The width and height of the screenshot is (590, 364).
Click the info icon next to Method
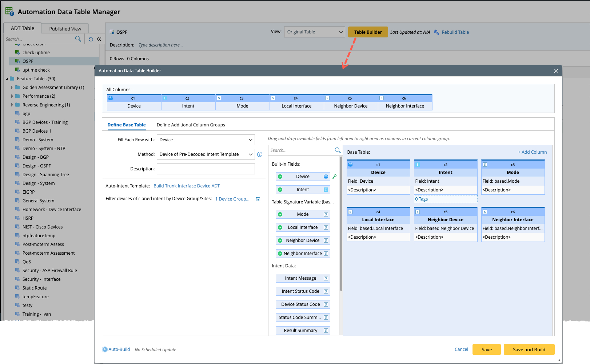(x=260, y=154)
